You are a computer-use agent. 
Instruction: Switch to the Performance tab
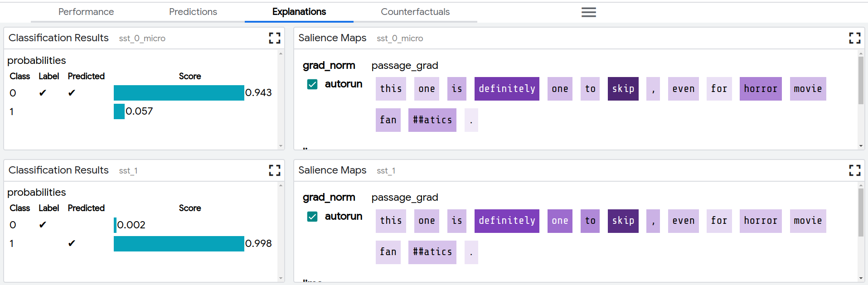tap(86, 12)
